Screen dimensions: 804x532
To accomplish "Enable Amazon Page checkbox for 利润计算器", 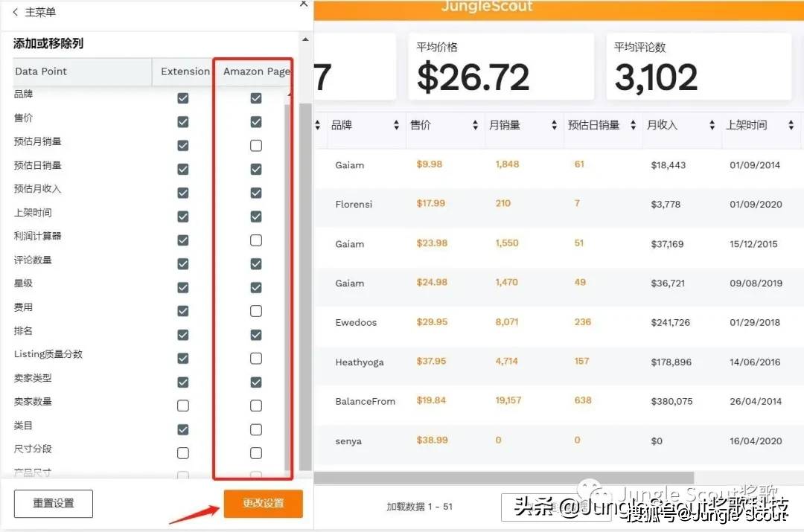I will pyautogui.click(x=256, y=240).
